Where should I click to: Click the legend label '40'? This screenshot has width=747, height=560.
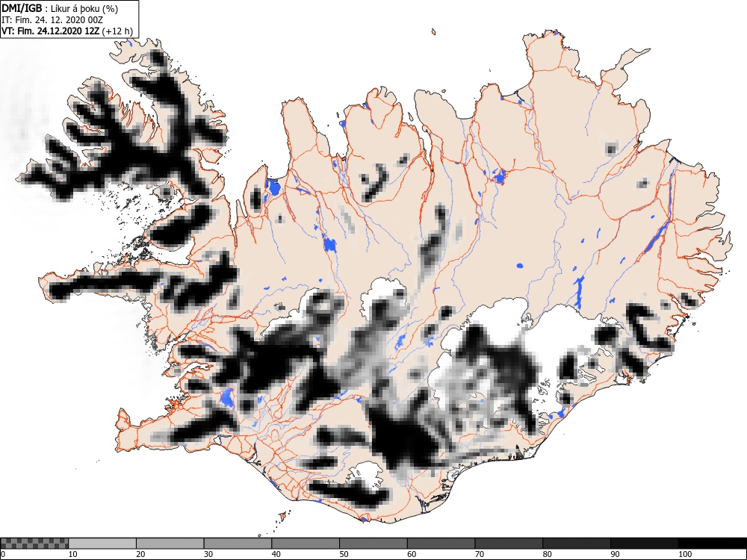point(276,554)
